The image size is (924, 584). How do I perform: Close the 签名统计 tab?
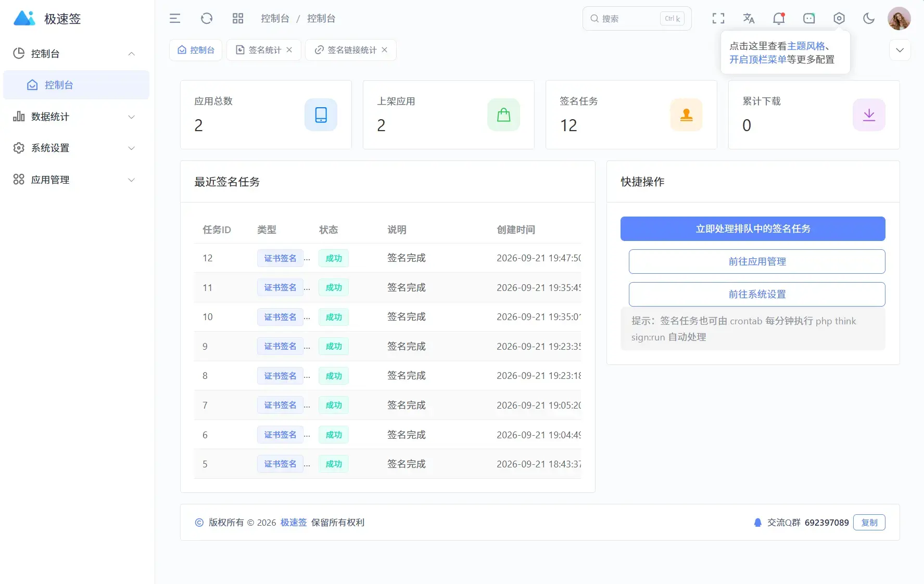click(289, 50)
